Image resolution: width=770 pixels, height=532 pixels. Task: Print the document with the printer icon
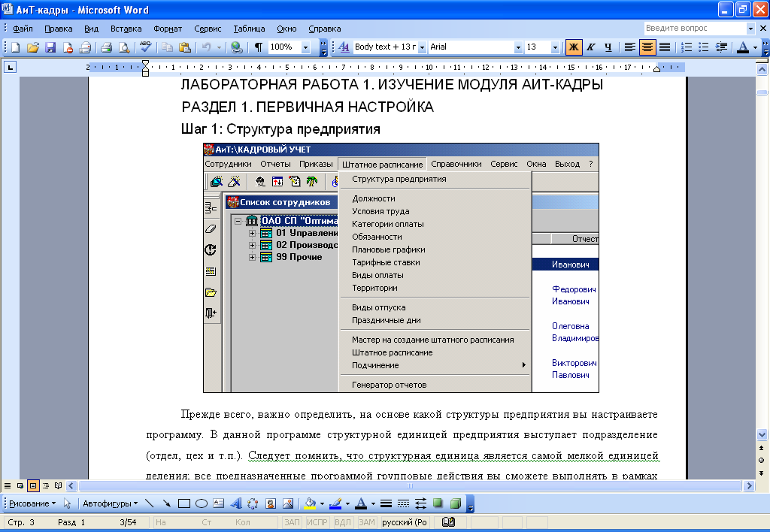[106, 47]
